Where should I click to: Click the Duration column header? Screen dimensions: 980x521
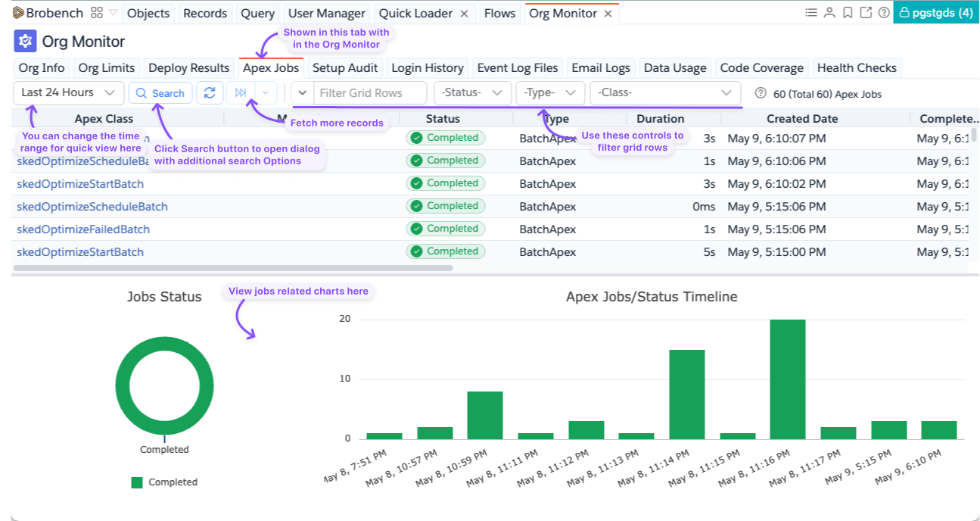point(660,118)
